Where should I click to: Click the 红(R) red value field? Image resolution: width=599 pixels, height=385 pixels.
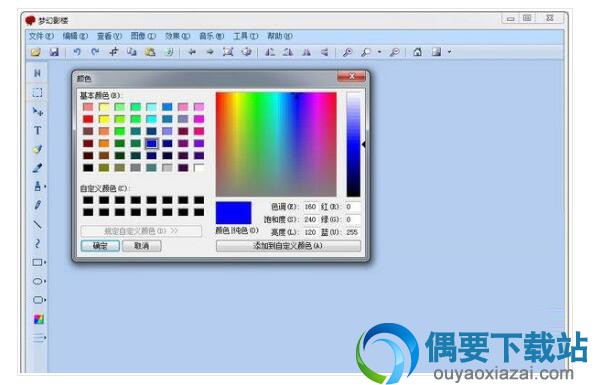353,207
